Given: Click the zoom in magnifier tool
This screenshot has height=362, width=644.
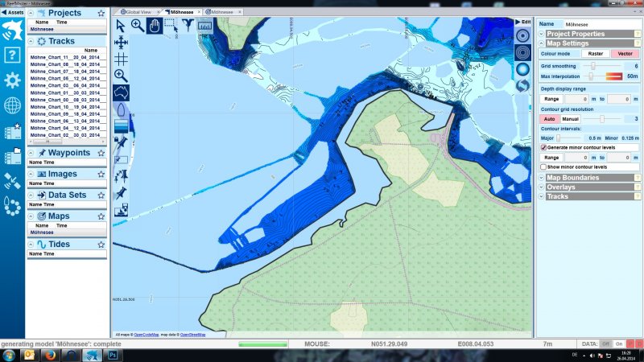Looking at the screenshot, I should [x=138, y=25].
